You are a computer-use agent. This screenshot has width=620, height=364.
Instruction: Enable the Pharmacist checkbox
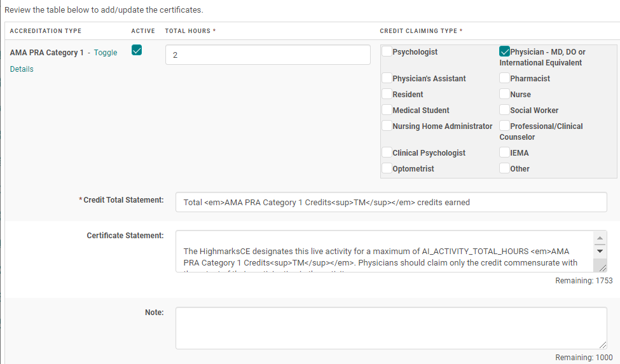click(504, 78)
